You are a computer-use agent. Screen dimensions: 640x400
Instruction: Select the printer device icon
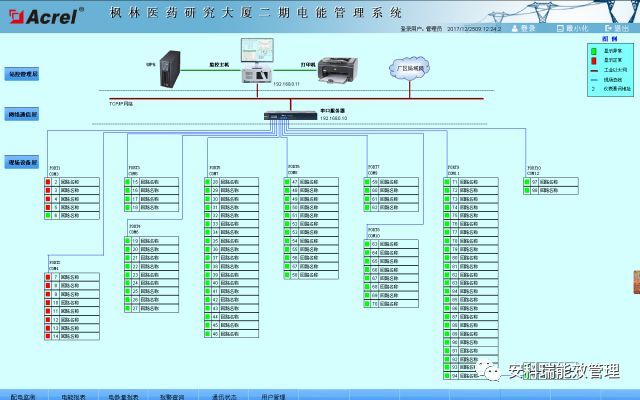(337, 69)
